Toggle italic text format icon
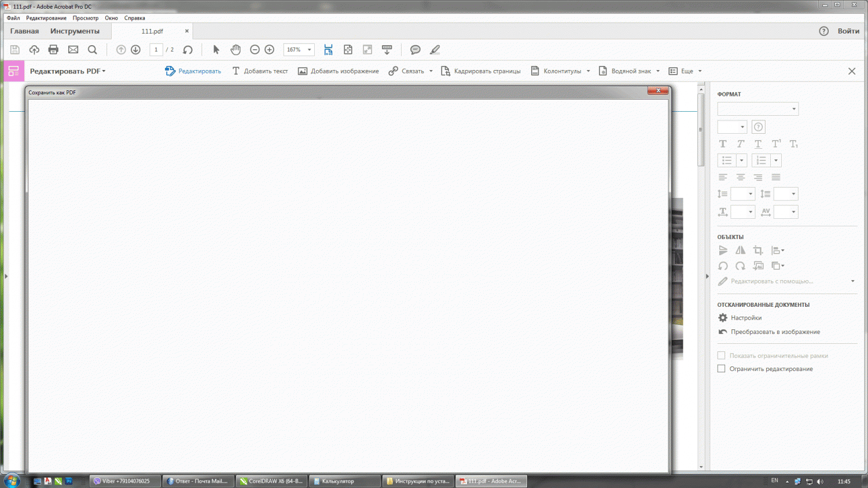 [740, 144]
